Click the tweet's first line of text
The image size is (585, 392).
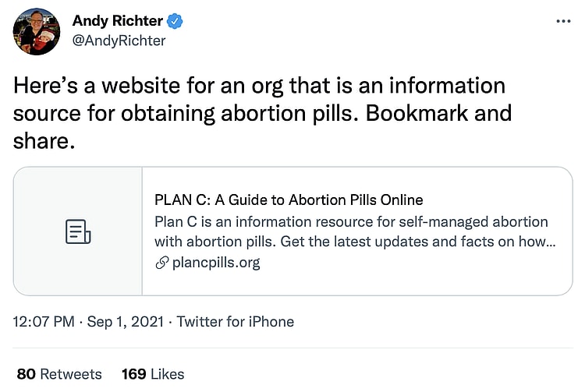(259, 85)
